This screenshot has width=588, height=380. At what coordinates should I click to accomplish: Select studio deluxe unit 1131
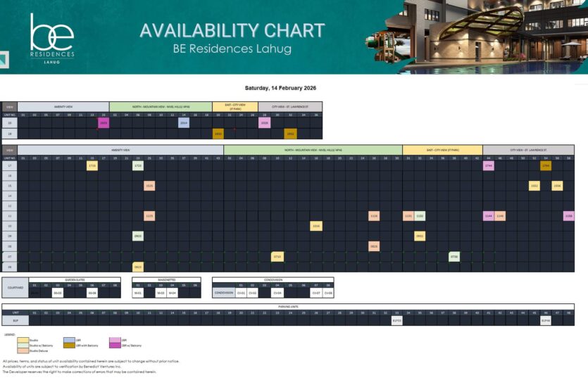click(x=408, y=216)
